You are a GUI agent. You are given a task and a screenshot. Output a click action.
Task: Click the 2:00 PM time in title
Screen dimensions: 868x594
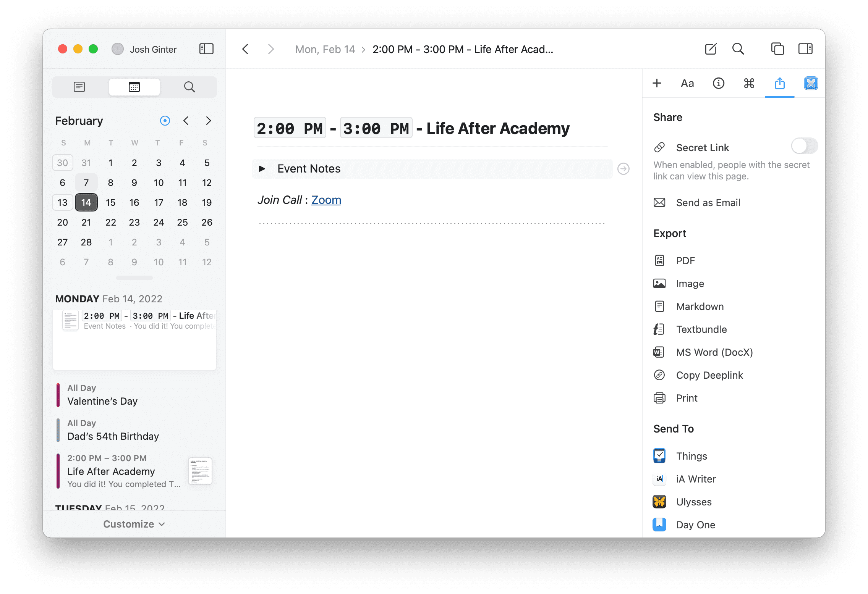290,128
